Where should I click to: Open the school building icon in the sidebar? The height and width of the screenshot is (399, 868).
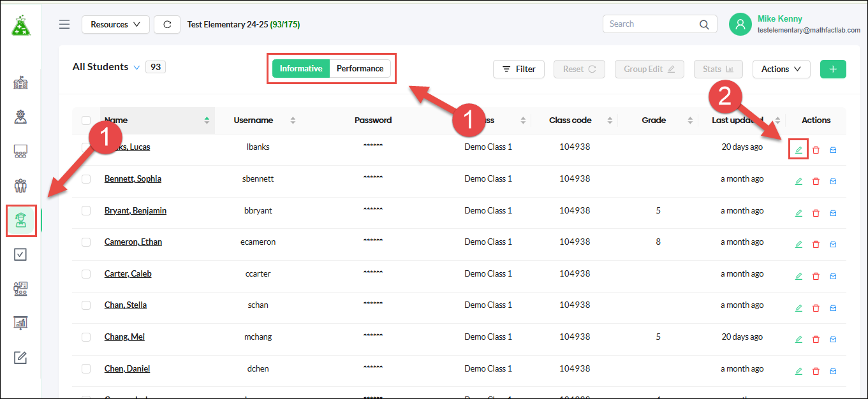coord(20,83)
